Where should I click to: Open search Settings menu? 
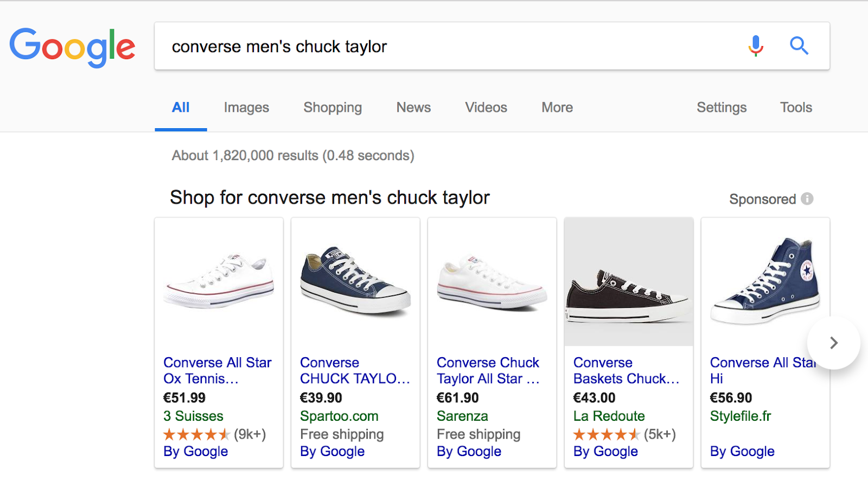[x=722, y=107]
